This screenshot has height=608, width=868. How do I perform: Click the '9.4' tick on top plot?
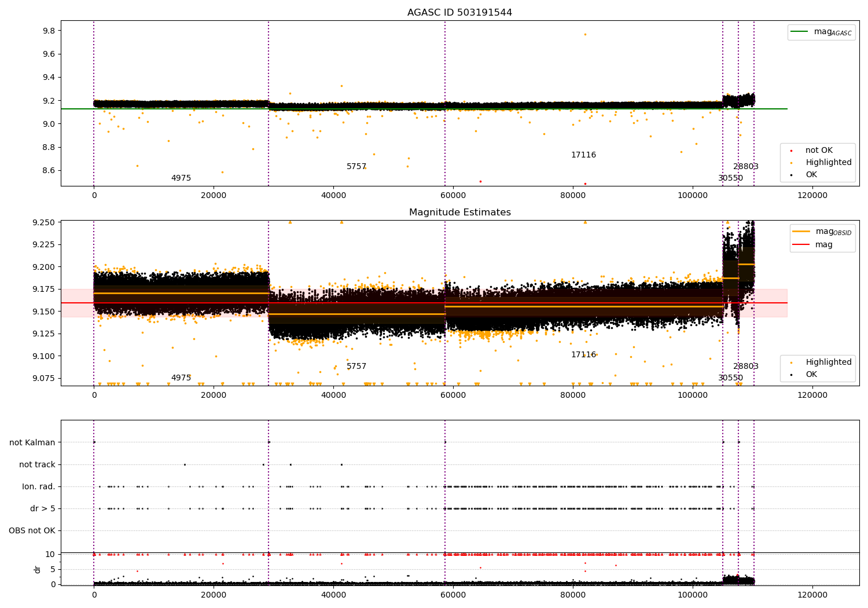(49, 78)
